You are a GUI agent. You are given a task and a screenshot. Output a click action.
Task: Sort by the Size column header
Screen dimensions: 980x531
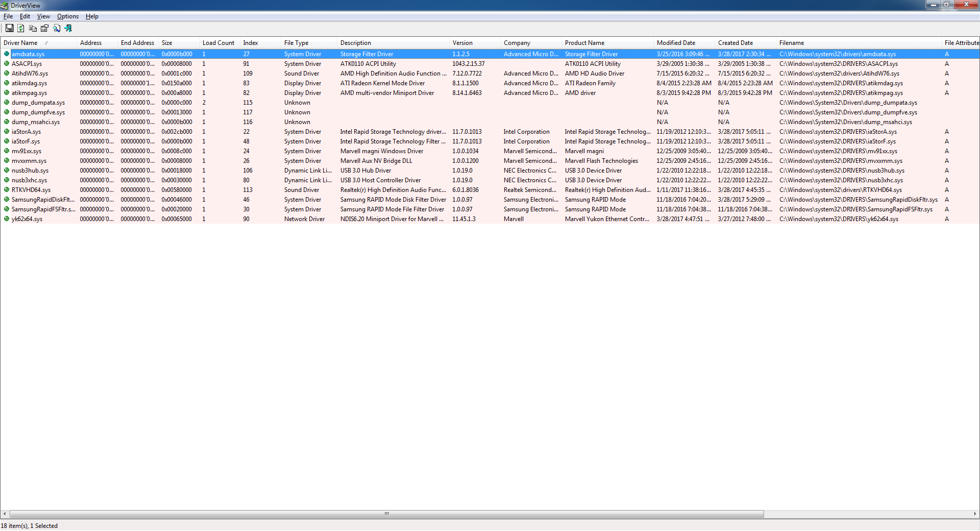coord(179,43)
